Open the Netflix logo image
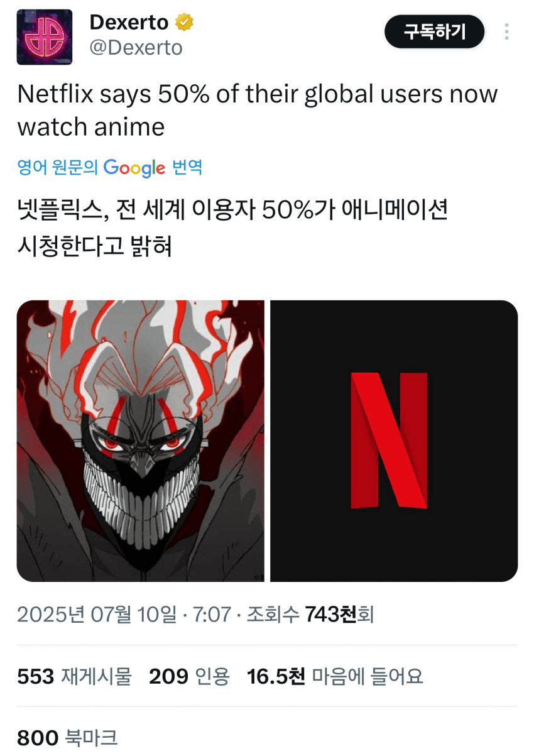Screen dimensions: 534x756 pos(394,441)
